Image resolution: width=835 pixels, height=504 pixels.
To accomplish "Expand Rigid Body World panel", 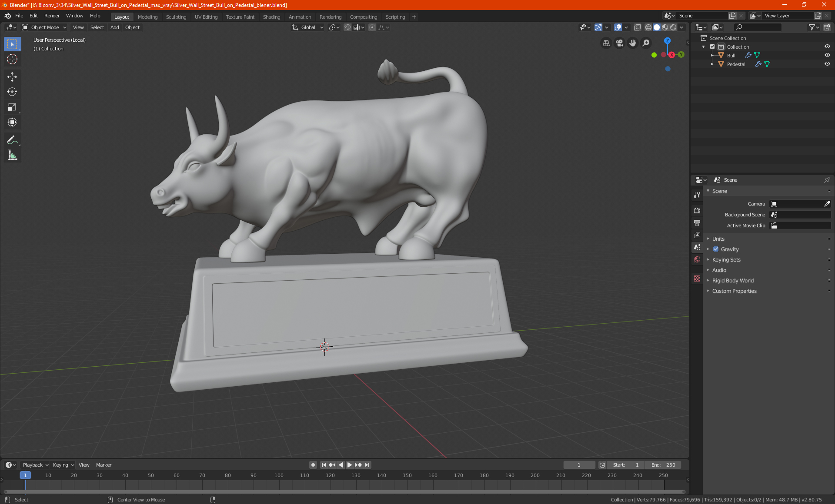I will tap(733, 281).
